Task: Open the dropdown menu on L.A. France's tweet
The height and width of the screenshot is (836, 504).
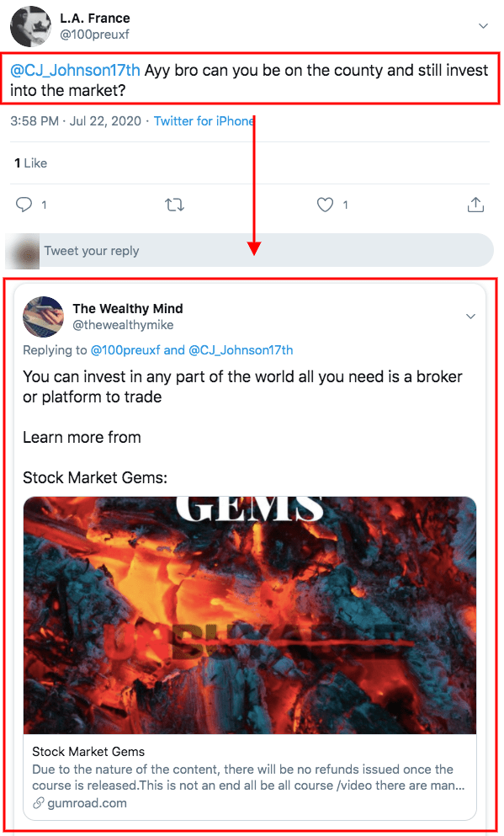Action: [x=483, y=25]
